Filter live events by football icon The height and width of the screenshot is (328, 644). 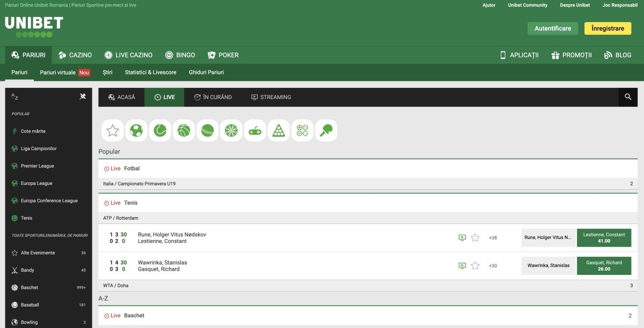[136, 130]
